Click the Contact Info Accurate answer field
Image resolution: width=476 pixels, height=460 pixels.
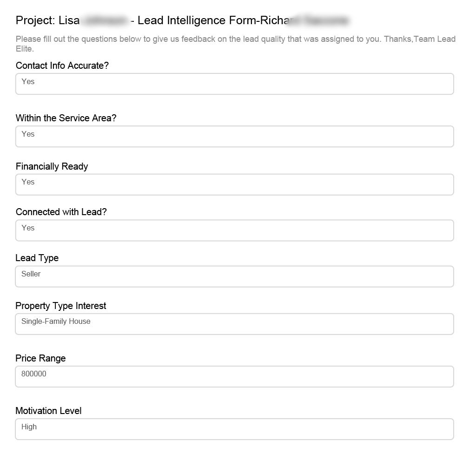point(234,84)
